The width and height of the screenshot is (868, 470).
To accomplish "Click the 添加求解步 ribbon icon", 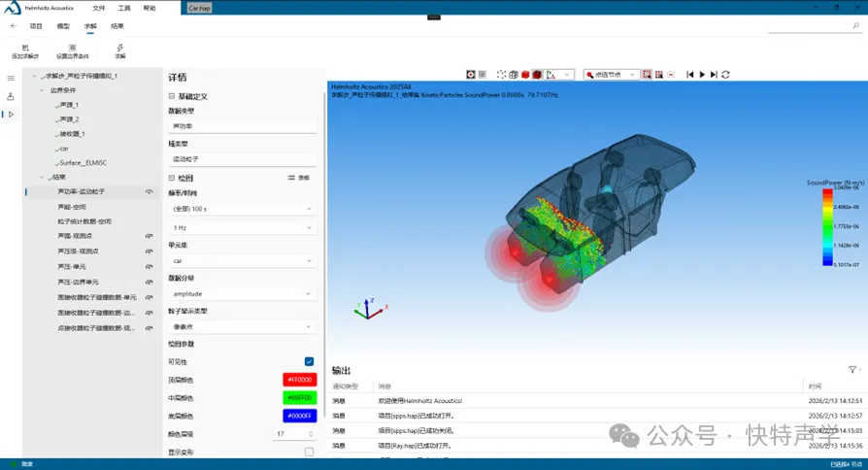I will pyautogui.click(x=25, y=49).
